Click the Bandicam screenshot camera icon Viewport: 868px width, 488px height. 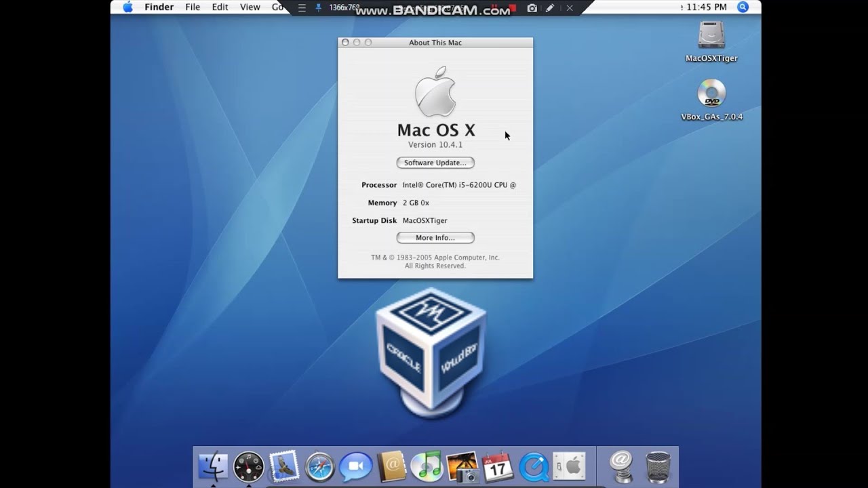pos(532,8)
